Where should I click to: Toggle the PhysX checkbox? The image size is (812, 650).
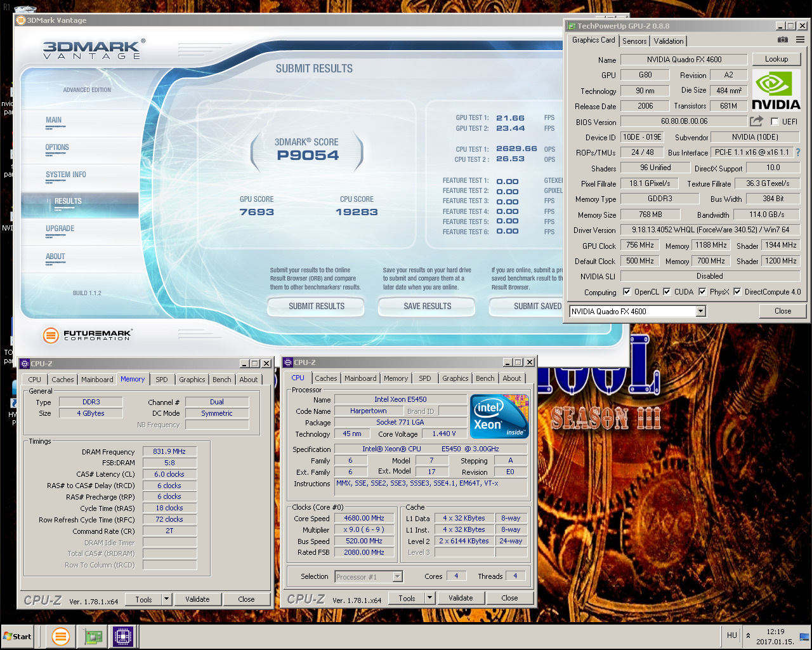(702, 292)
